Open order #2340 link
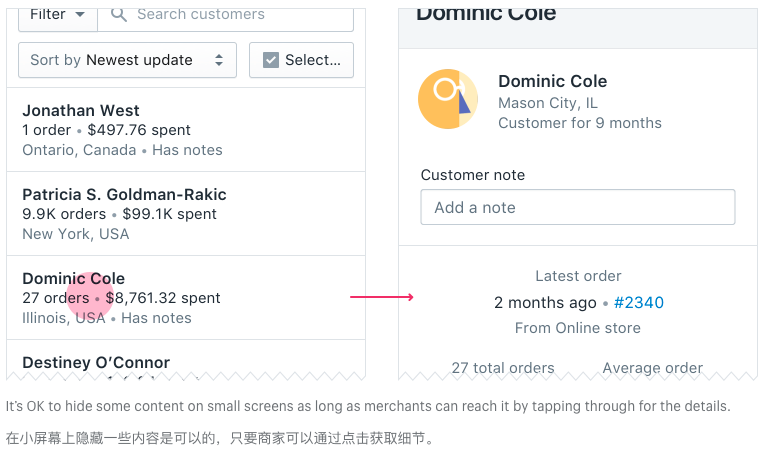The height and width of the screenshot is (456, 765). 639,302
